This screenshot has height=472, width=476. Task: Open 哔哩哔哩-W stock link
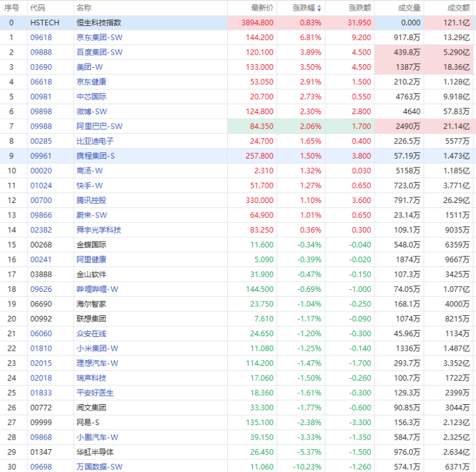pos(97,289)
